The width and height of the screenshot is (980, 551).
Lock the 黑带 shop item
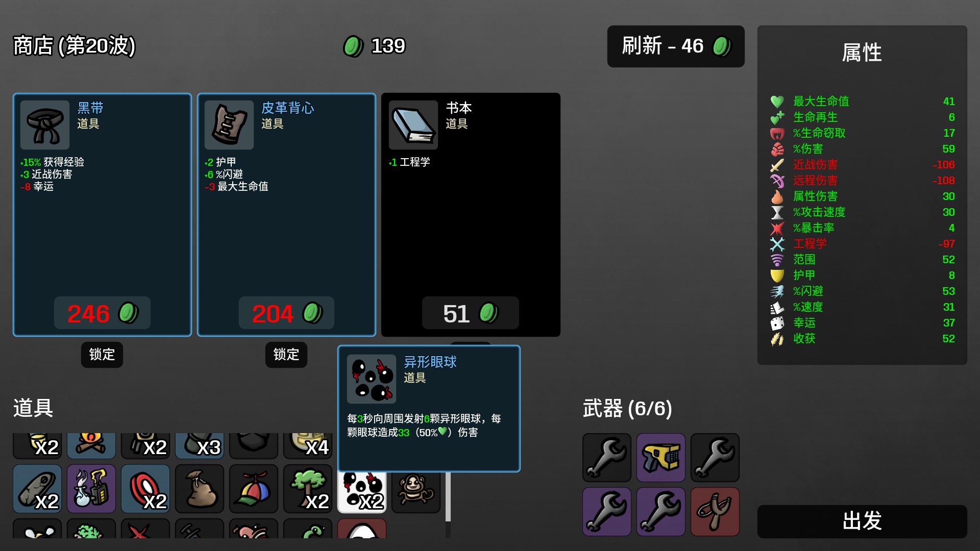pyautogui.click(x=102, y=355)
